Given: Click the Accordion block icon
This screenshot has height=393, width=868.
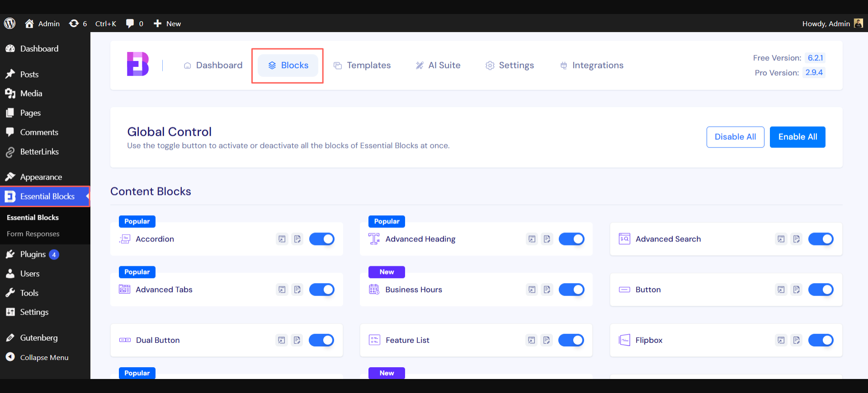Looking at the screenshot, I should tap(125, 239).
